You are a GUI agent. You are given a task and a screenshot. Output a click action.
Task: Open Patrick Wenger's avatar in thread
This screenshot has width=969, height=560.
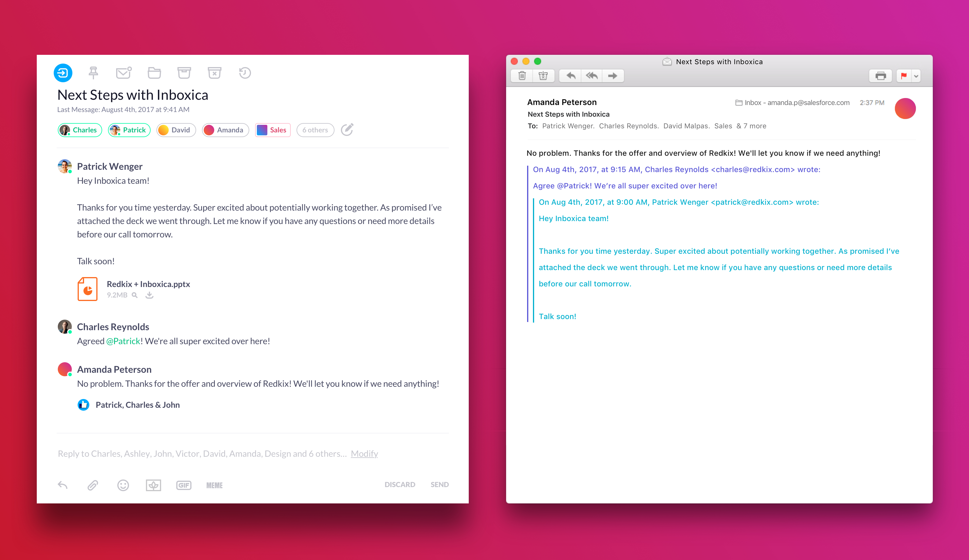pos(65,167)
